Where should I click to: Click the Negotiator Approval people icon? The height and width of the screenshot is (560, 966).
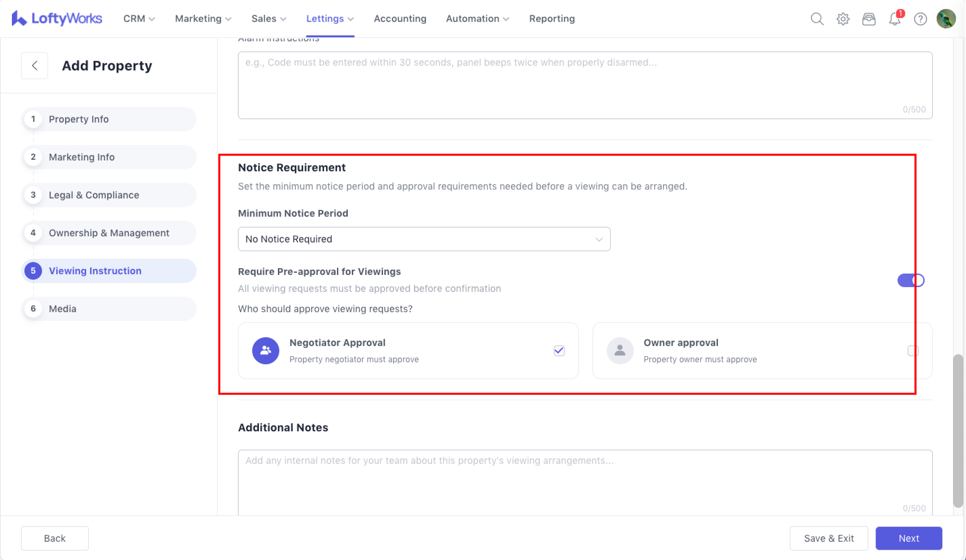(x=265, y=350)
